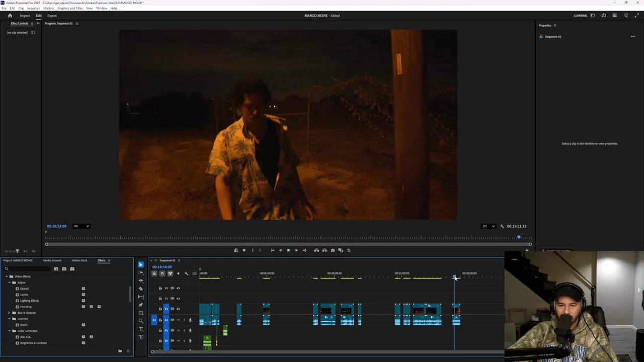Open the File menu
644x362 pixels.
click(x=4, y=8)
